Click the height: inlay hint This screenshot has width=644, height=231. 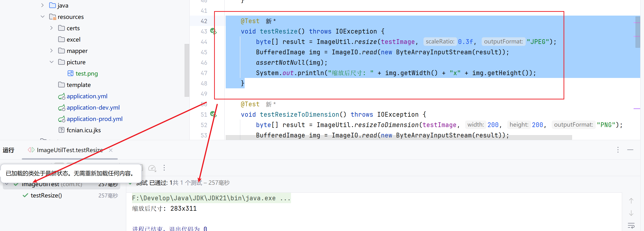tap(519, 124)
